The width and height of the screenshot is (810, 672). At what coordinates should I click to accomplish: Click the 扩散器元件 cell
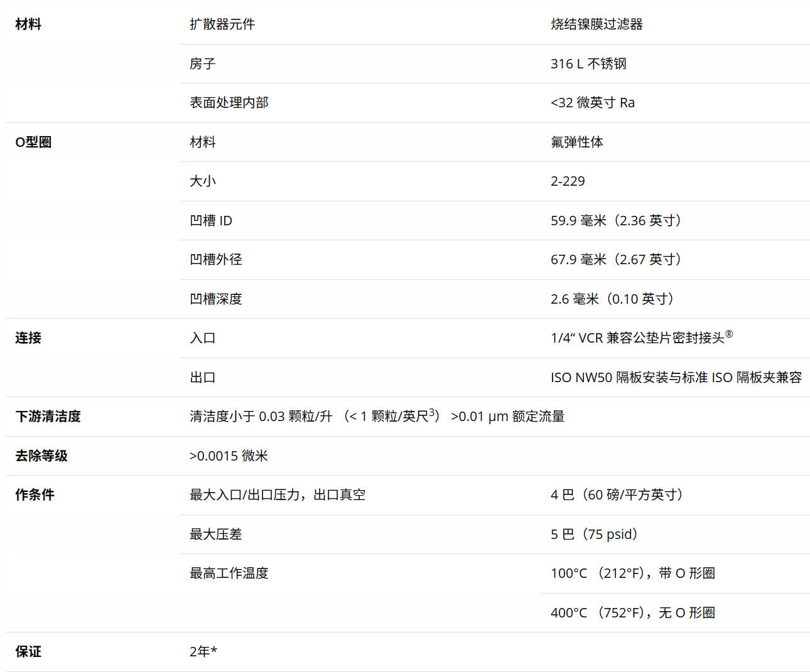222,24
